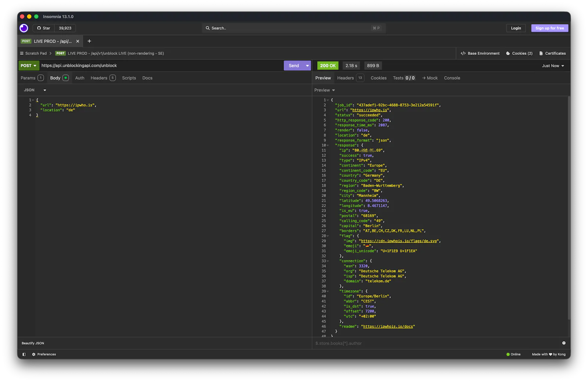Collapse response root fold arrow line 1

328,100
